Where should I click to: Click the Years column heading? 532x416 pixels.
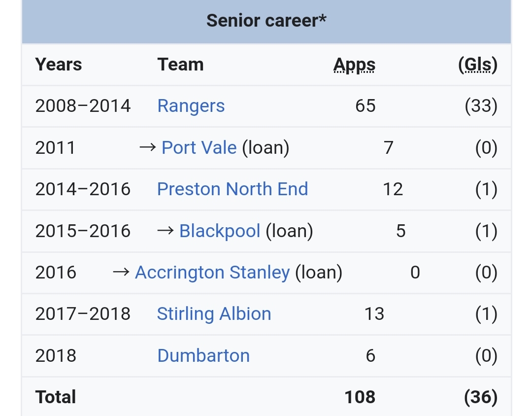59,65
